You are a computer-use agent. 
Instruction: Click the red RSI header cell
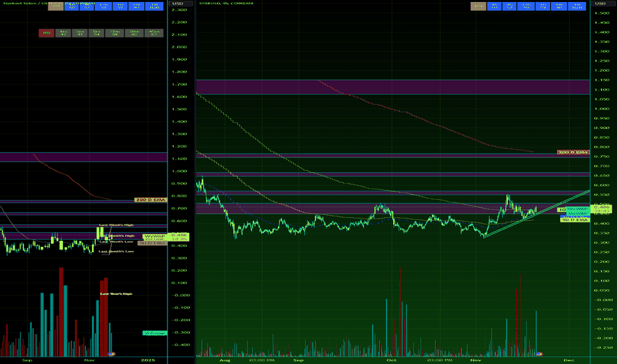[48, 32]
